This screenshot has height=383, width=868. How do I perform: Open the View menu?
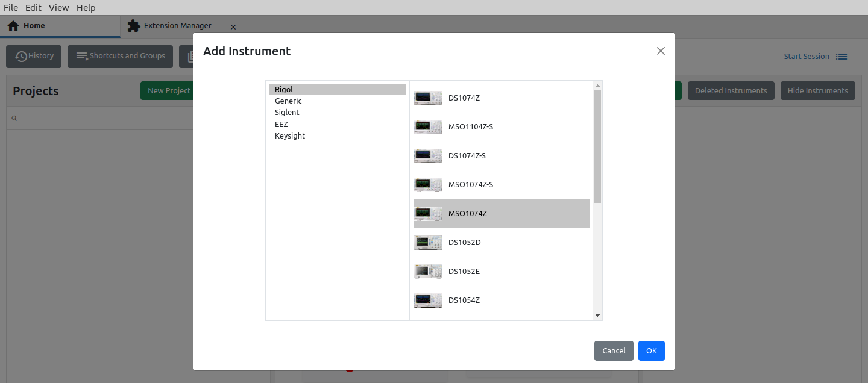click(59, 8)
